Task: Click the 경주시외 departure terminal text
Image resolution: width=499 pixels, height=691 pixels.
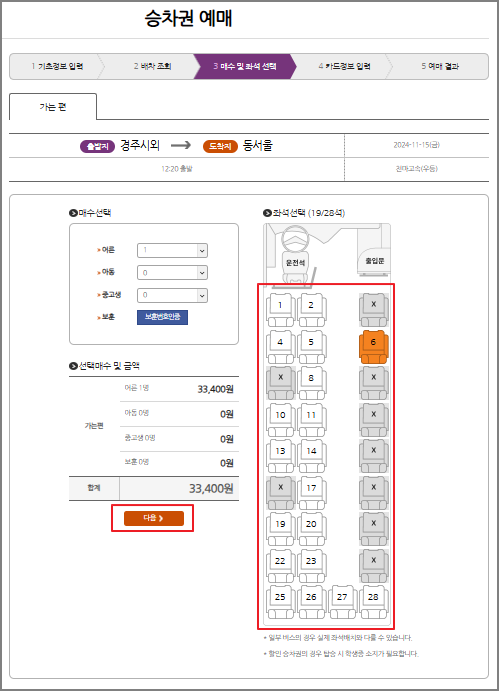Action: pyautogui.click(x=140, y=145)
